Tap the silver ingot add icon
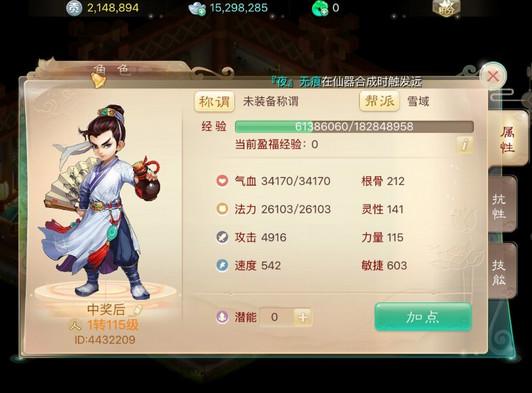 (197, 8)
